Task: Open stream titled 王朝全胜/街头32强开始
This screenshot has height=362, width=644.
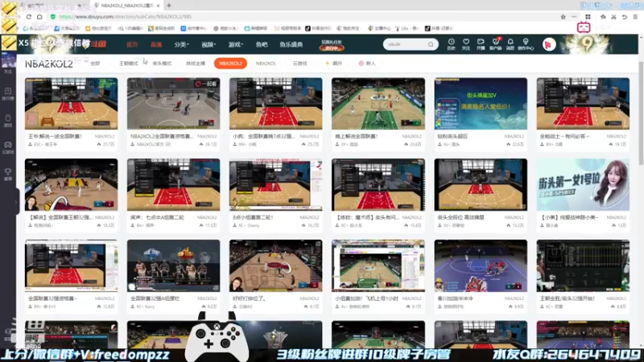Action: 568,298
